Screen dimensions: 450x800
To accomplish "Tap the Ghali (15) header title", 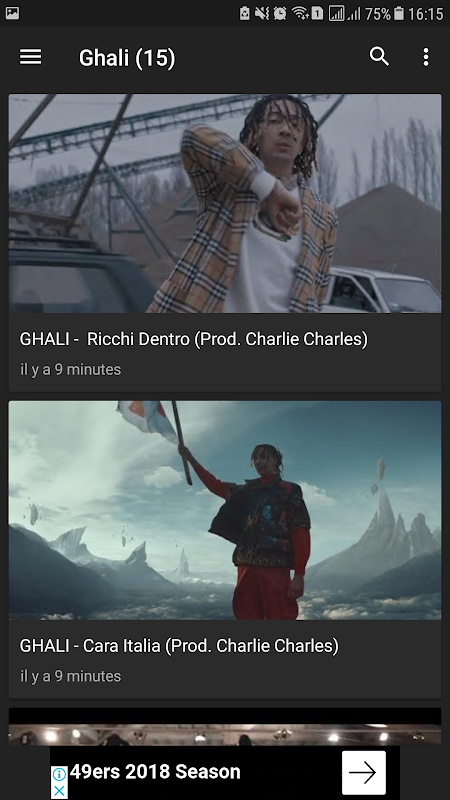I will pyautogui.click(x=127, y=58).
